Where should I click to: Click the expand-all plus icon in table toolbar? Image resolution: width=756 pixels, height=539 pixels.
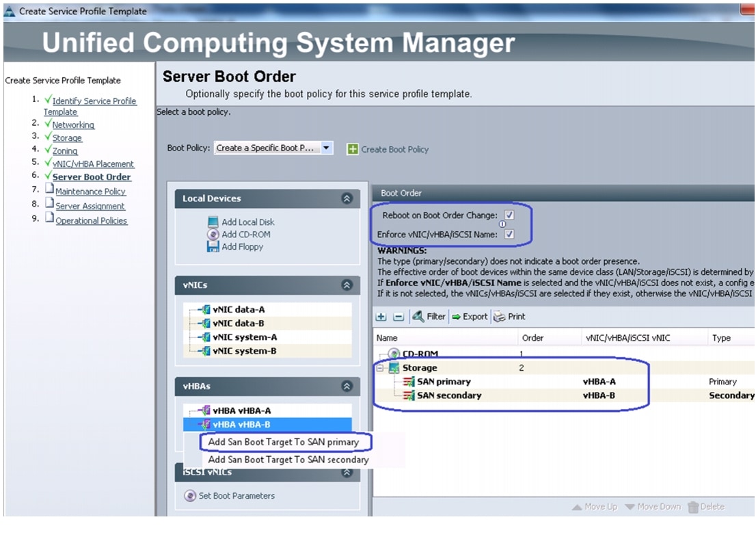(x=381, y=317)
